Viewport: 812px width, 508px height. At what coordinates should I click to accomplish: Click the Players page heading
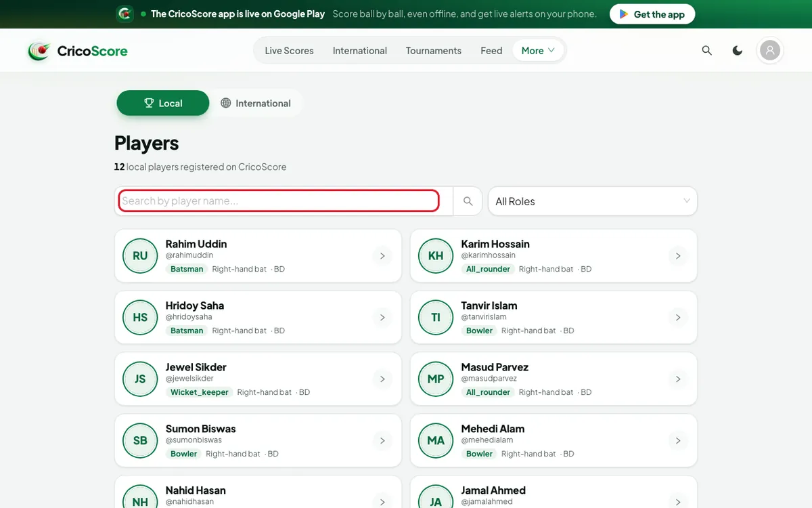(147, 143)
